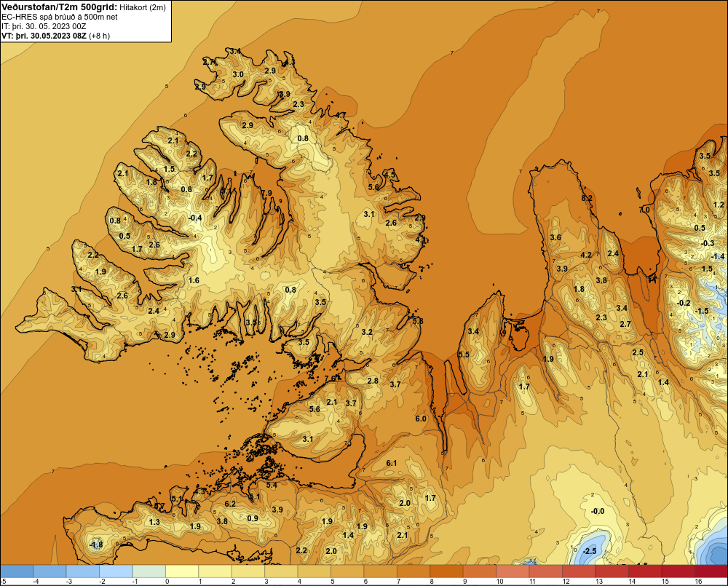
Task: Click the 1.3 temperature value
Action: pos(154,522)
